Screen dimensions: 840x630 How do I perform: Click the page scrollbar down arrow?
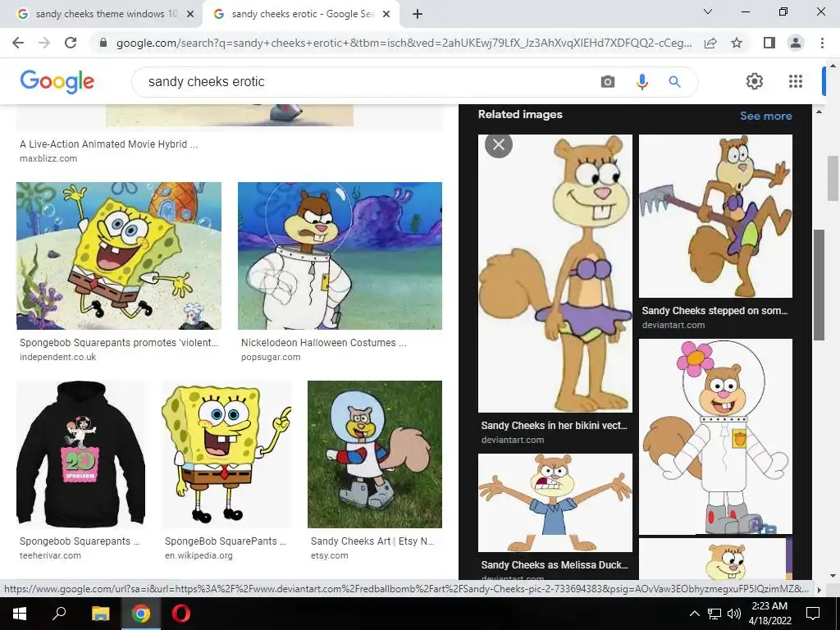[833, 576]
